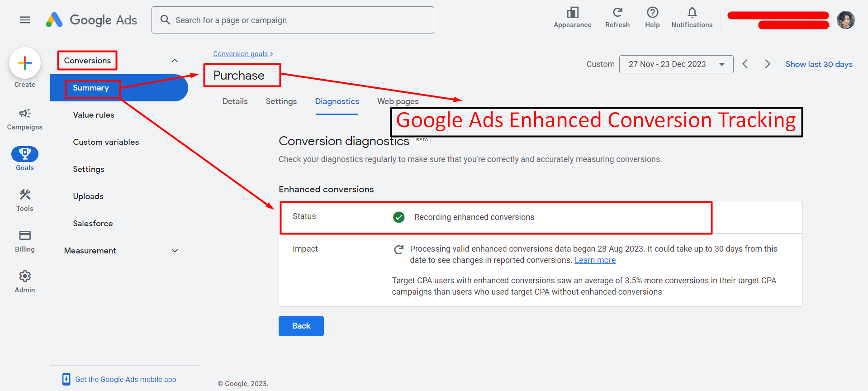
Task: Click the Purchase page title
Action: pos(239,75)
